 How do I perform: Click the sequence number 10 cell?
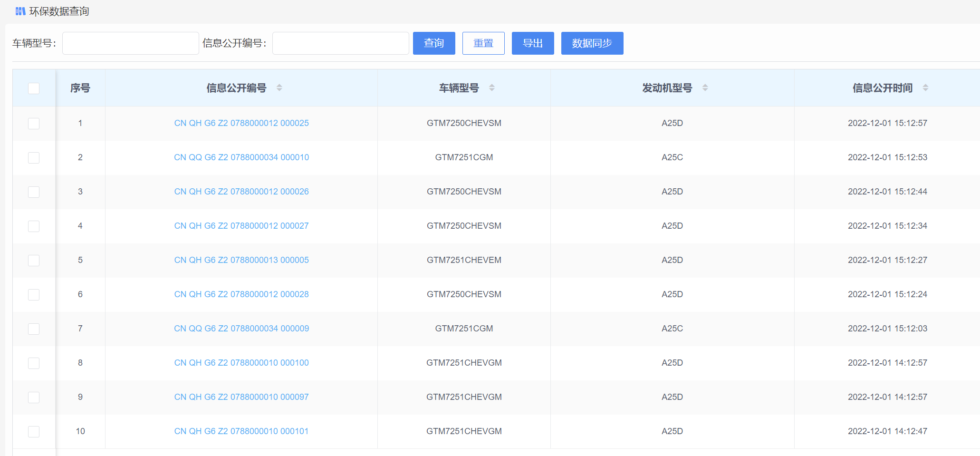point(80,431)
